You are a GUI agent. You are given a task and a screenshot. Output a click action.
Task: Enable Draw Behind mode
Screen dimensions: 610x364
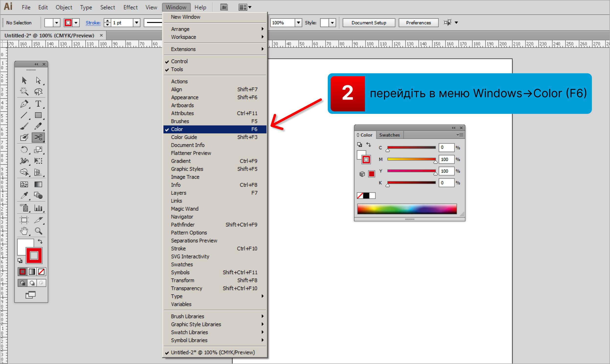click(32, 283)
